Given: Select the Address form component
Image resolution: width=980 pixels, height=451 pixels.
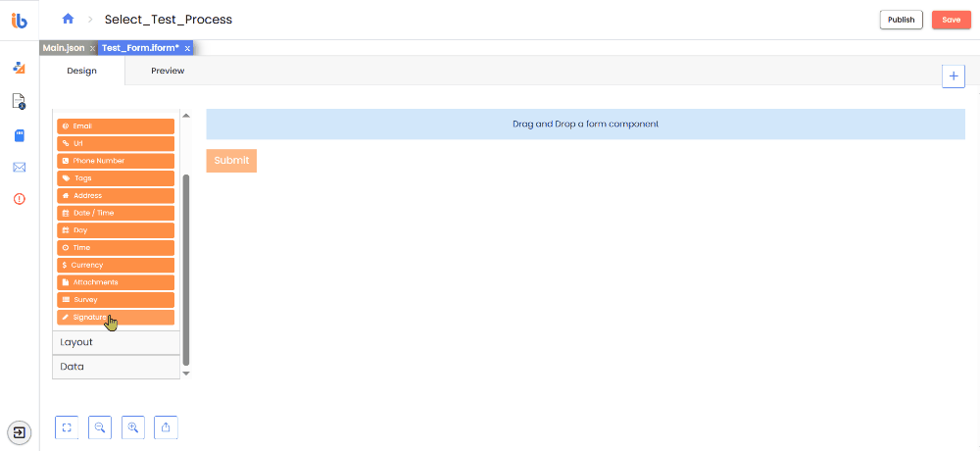Looking at the screenshot, I should (116, 196).
